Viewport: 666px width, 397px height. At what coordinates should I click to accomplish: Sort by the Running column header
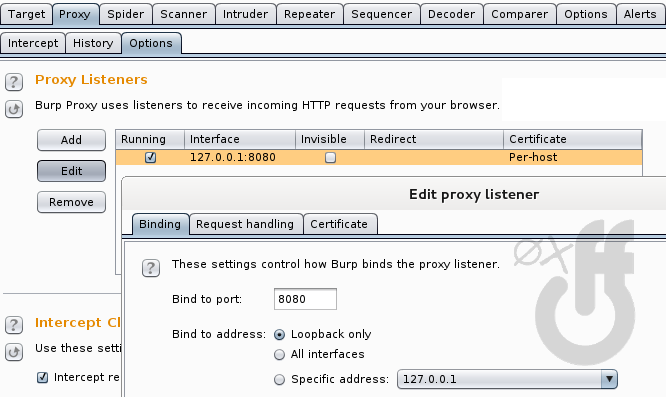150,139
